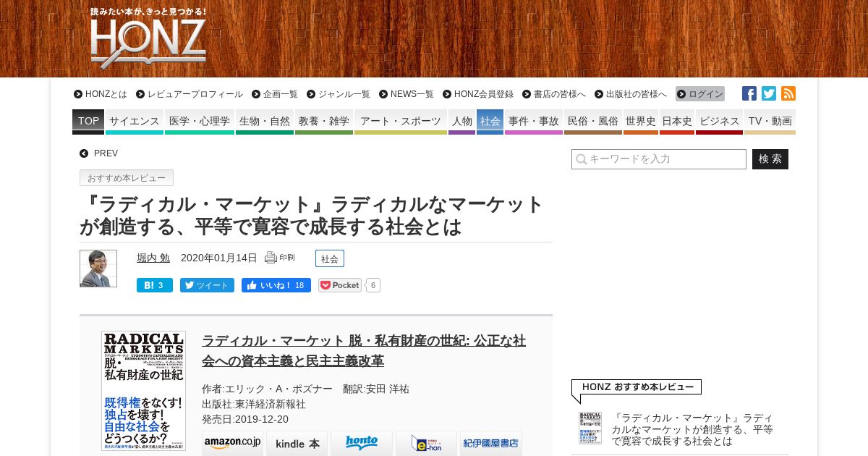Screen dimensions: 868x456
Task: Click the PREV arrow link
Action: point(99,153)
